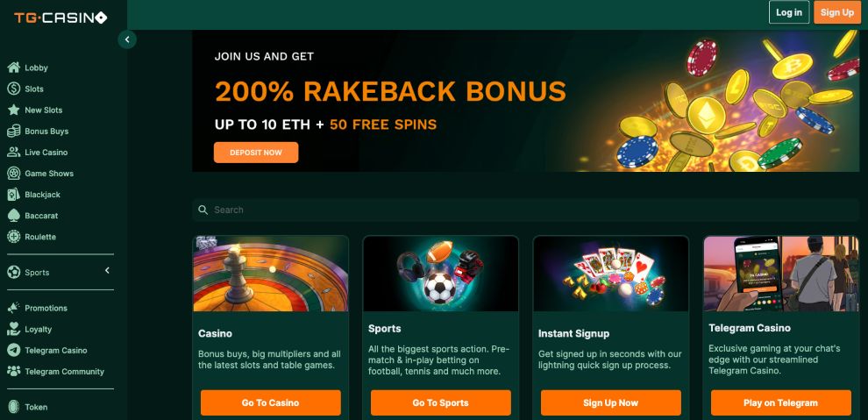Click the Deposit Now banner button
The width and height of the screenshot is (868, 420).
(256, 153)
